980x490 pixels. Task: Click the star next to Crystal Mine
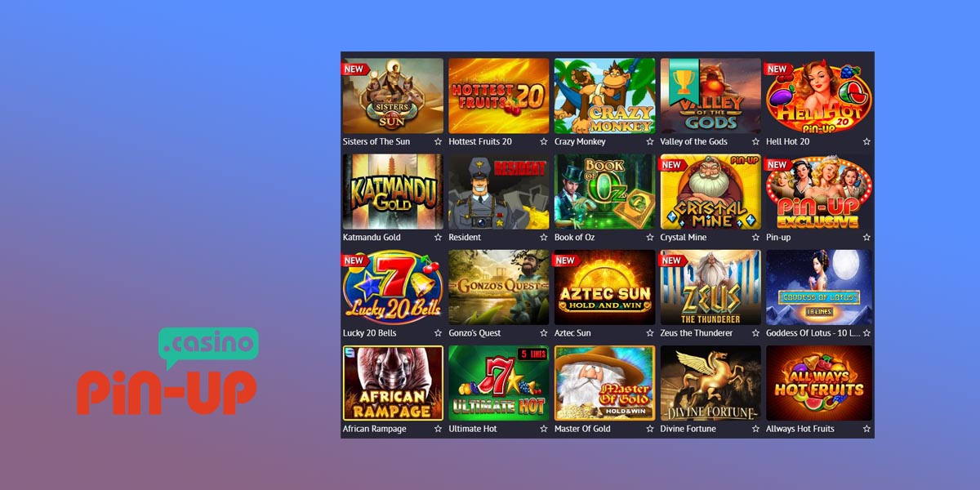tap(755, 238)
